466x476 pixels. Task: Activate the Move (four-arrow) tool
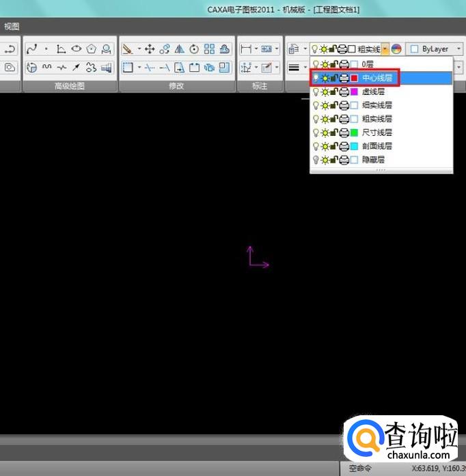pyautogui.click(x=150, y=49)
